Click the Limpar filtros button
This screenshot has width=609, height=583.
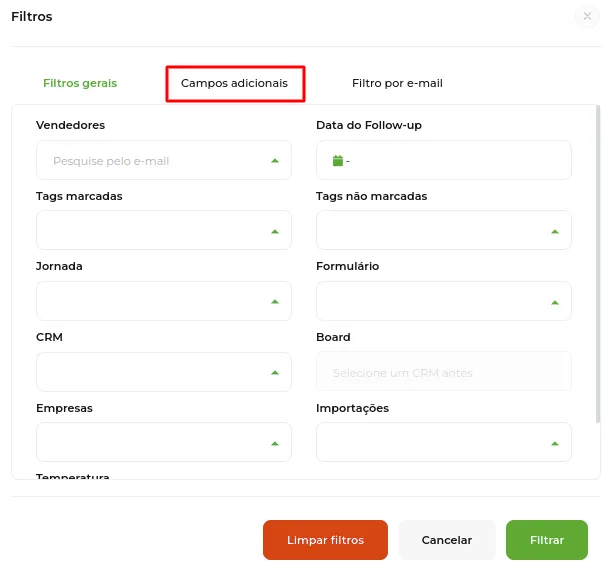pyautogui.click(x=325, y=540)
